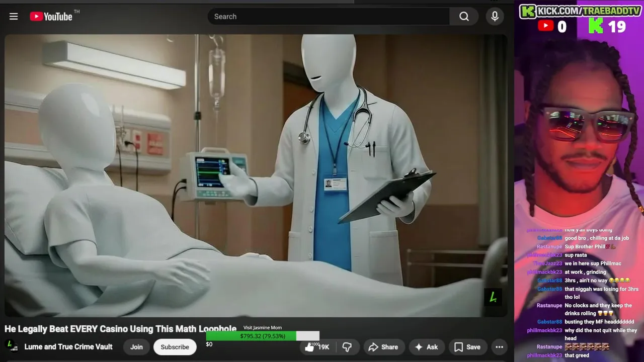Screen dimensions: 644x362
Task: Save video to a playlist
Action: (467, 347)
